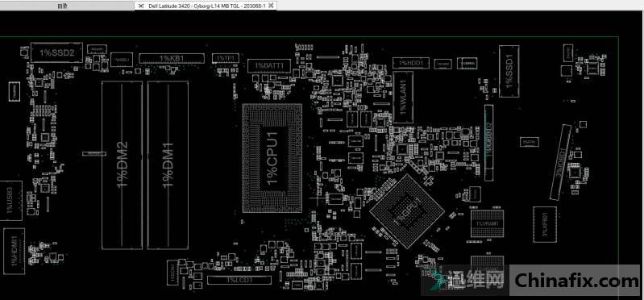644x300 pixels.
Task: Select the 1%KB1 keyboard connector
Action: click(x=172, y=58)
